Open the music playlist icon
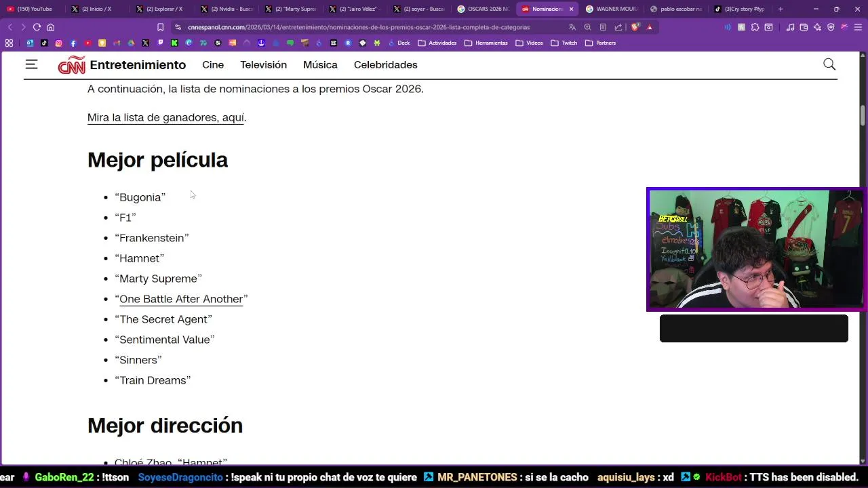The width and height of the screenshot is (868, 488). pyautogui.click(x=790, y=27)
